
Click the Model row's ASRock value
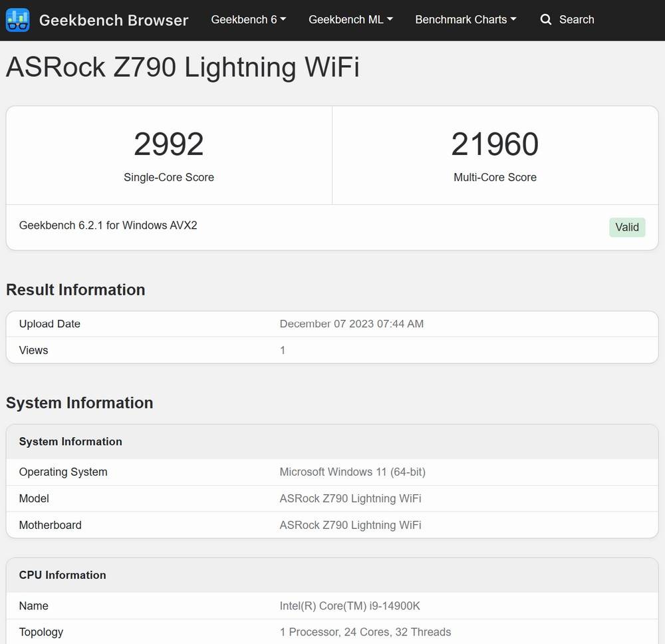tap(350, 499)
